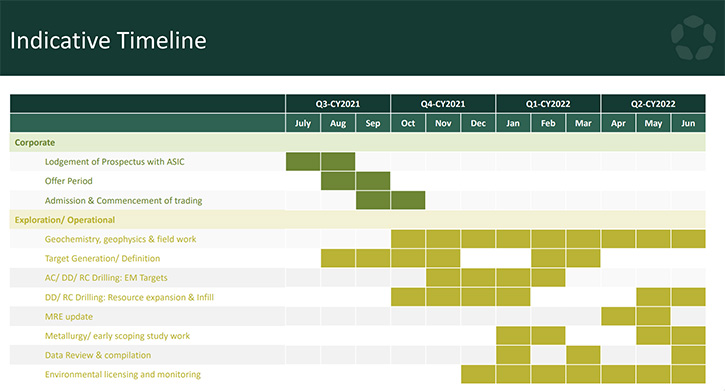The height and width of the screenshot is (391, 725).
Task: Click the 'Indicative Timeline' title
Action: (108, 40)
